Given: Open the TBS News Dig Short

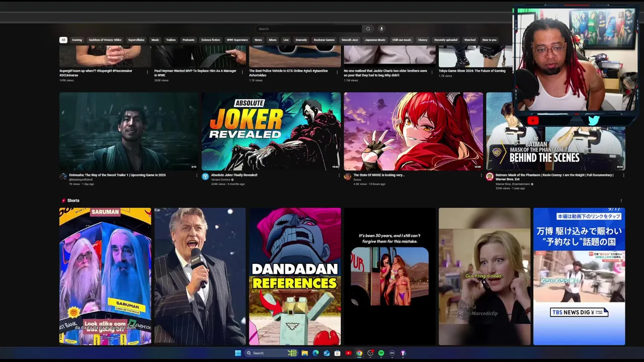Looking at the screenshot, I should 579,277.
